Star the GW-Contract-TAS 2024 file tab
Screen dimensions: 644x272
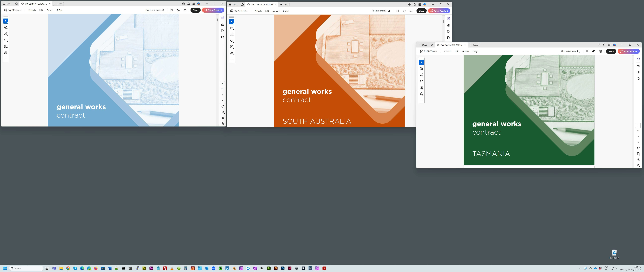(x=438, y=45)
